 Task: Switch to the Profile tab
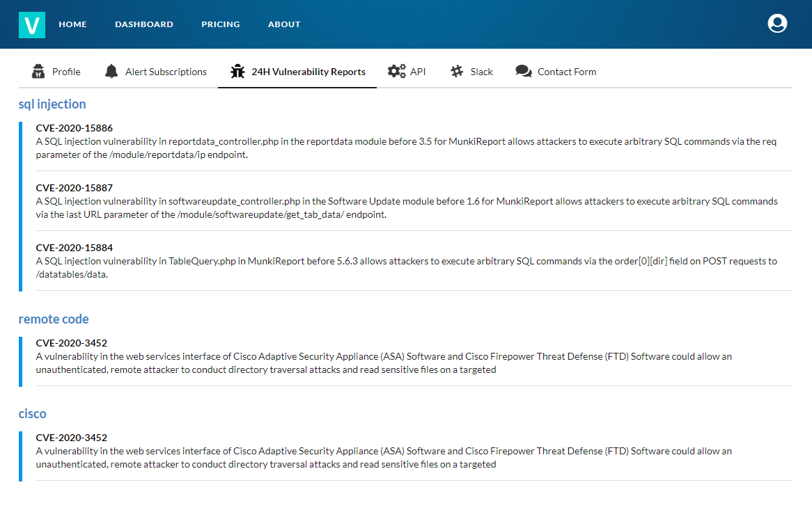(x=56, y=72)
